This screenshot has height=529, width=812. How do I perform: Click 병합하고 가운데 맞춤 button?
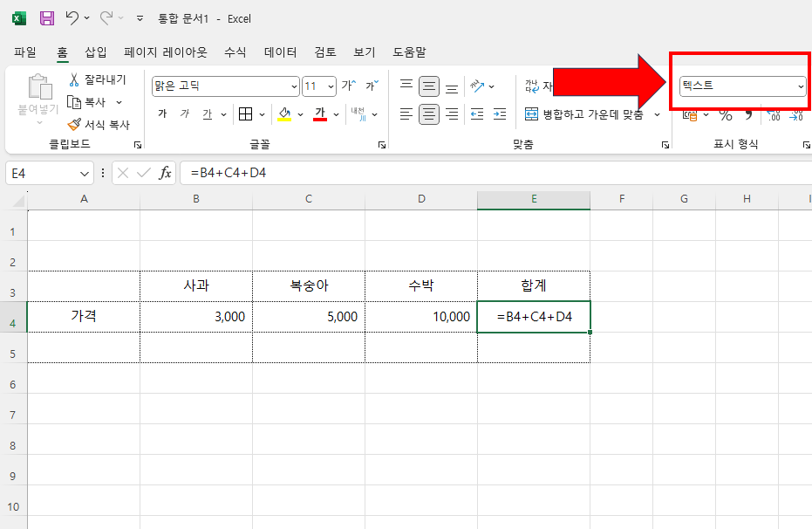(x=583, y=114)
